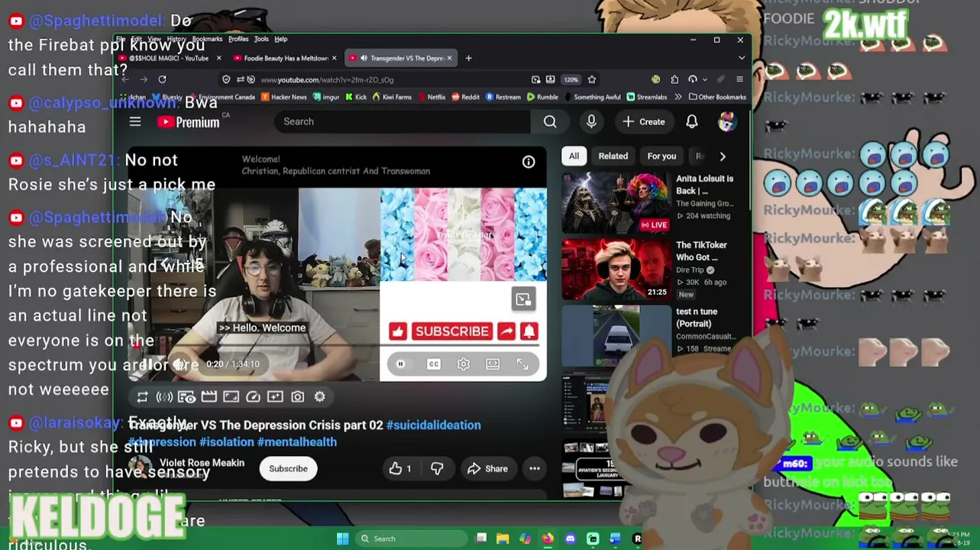The width and height of the screenshot is (980, 550).
Task: Subscribe to Violet Rose Meakin
Action: [288, 468]
